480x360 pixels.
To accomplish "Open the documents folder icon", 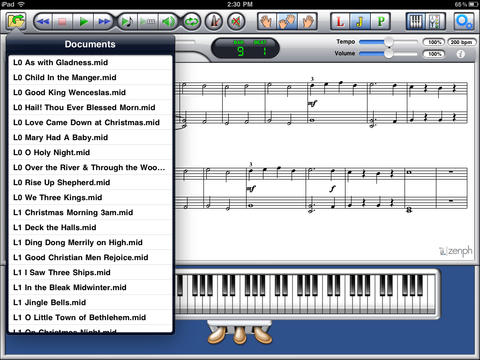I will coord(16,22).
